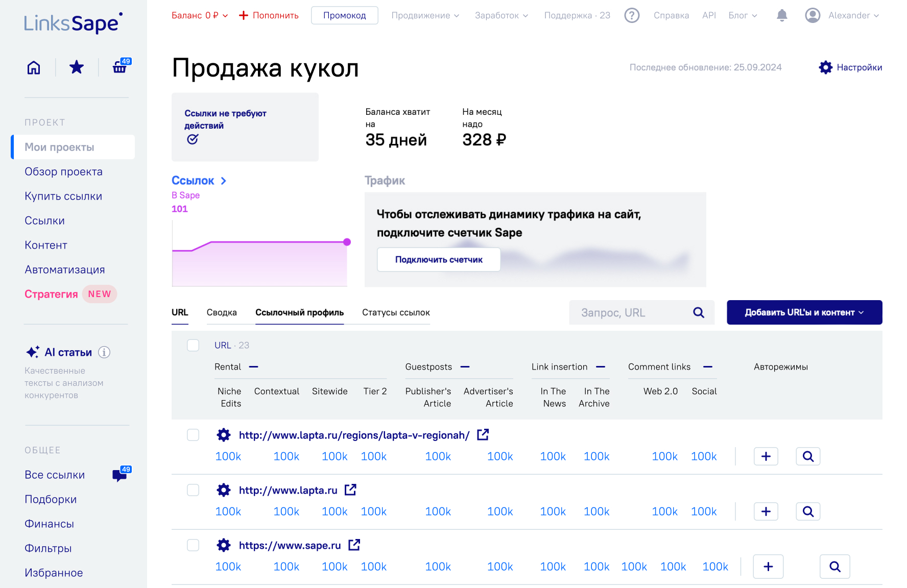Screen dimensions: 907x588
Task: Collapse the Rental column group
Action: coord(253,366)
